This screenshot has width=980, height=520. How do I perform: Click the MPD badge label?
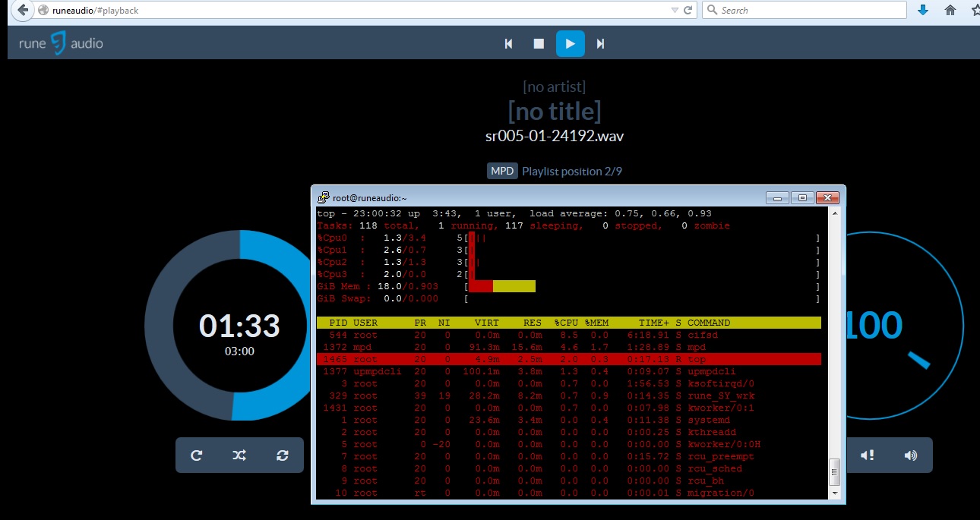[502, 172]
